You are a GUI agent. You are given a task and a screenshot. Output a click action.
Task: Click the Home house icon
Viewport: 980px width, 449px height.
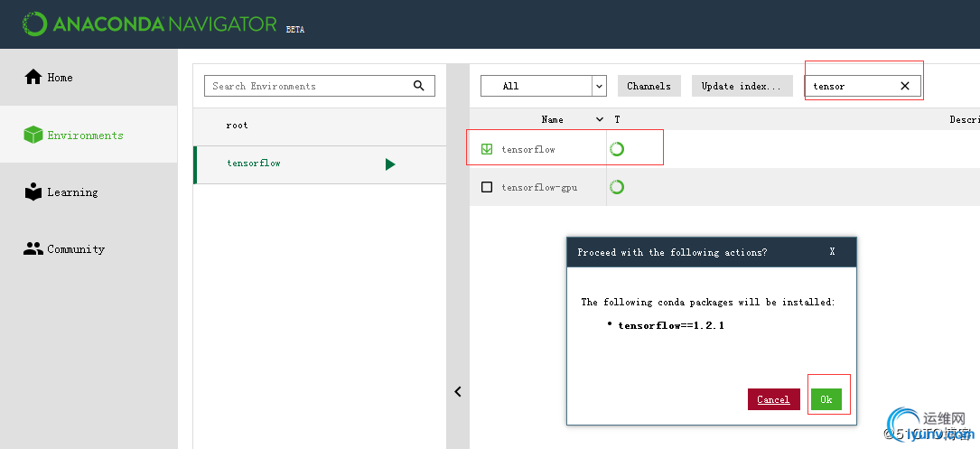(33, 77)
